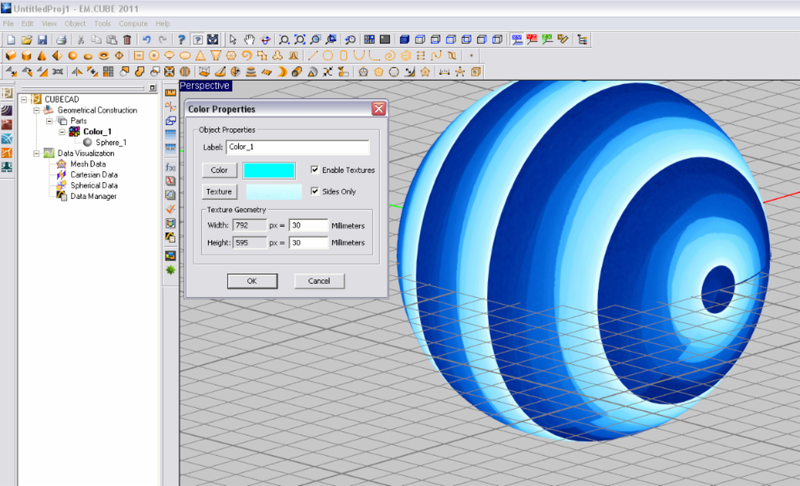Click the Delete trash can icon
Image resolution: width=800 pixels, height=486 pixels.
(x=127, y=39)
